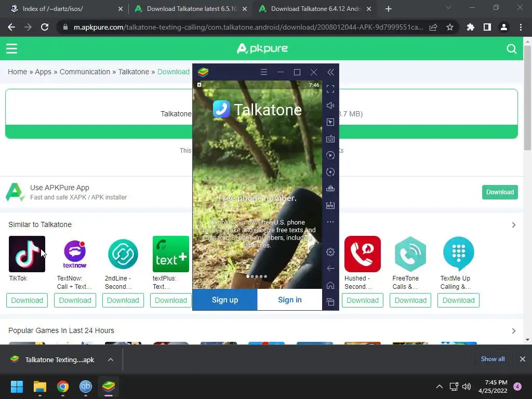
Task: Collapse the BlueStacks side toolbar
Action: (x=330, y=72)
